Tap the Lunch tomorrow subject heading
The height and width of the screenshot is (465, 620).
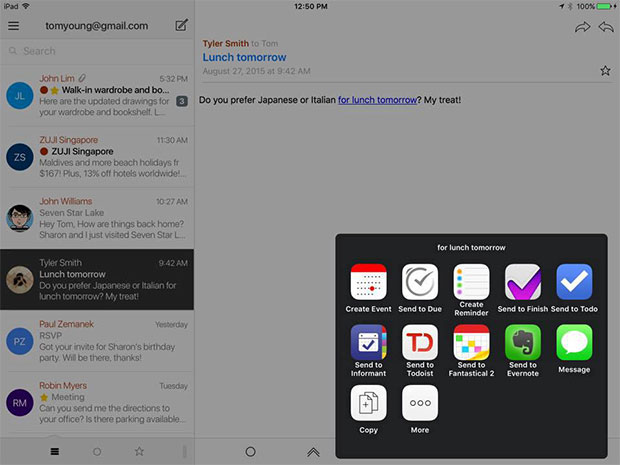244,57
